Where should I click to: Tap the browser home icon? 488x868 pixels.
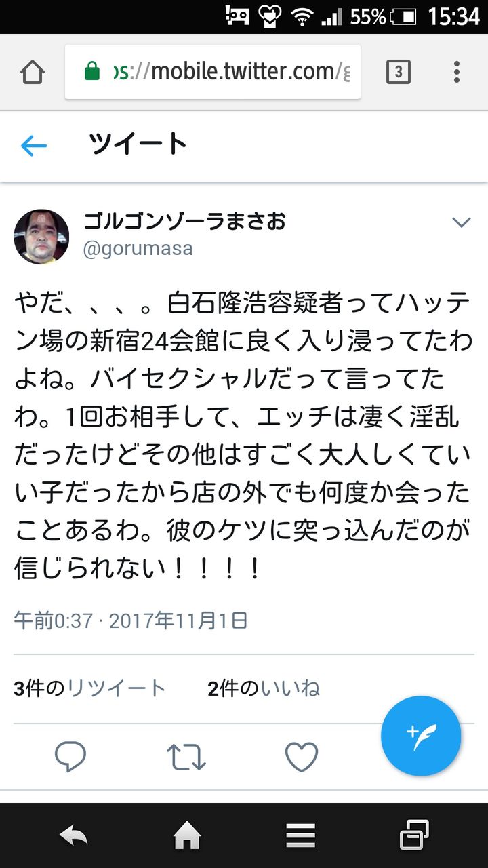tap(33, 72)
